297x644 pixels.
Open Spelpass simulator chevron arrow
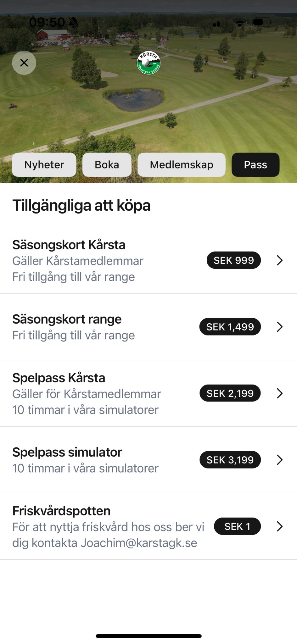coord(280,460)
